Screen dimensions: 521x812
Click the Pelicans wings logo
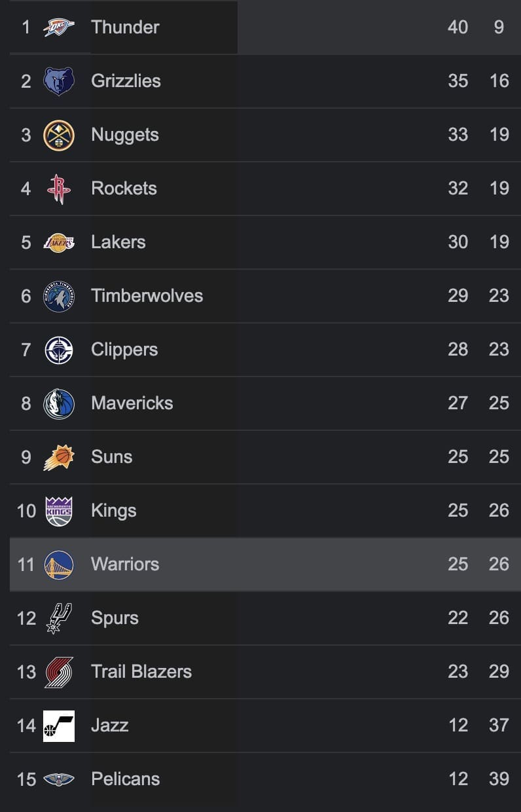tap(59, 779)
